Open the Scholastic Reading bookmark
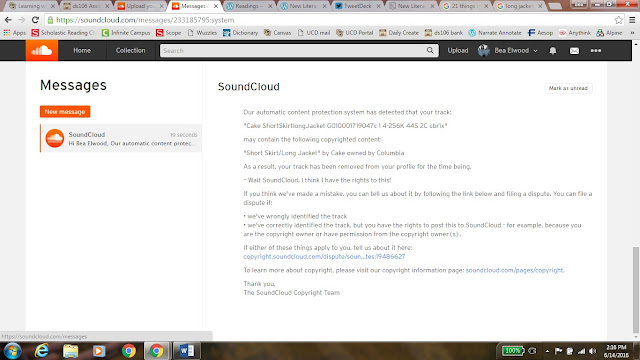640x360 pixels. [x=63, y=33]
